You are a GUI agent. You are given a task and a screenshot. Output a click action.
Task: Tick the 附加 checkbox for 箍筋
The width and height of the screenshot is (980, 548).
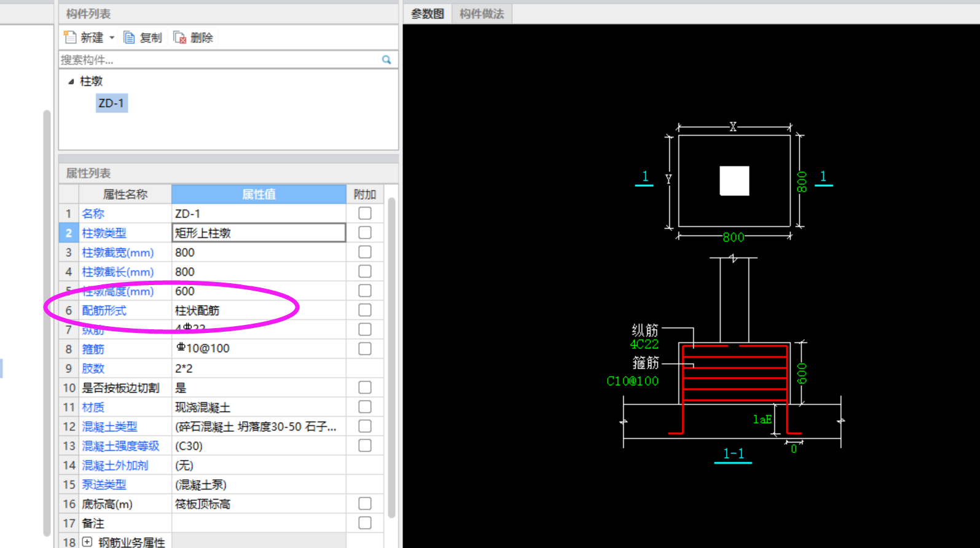pos(365,349)
